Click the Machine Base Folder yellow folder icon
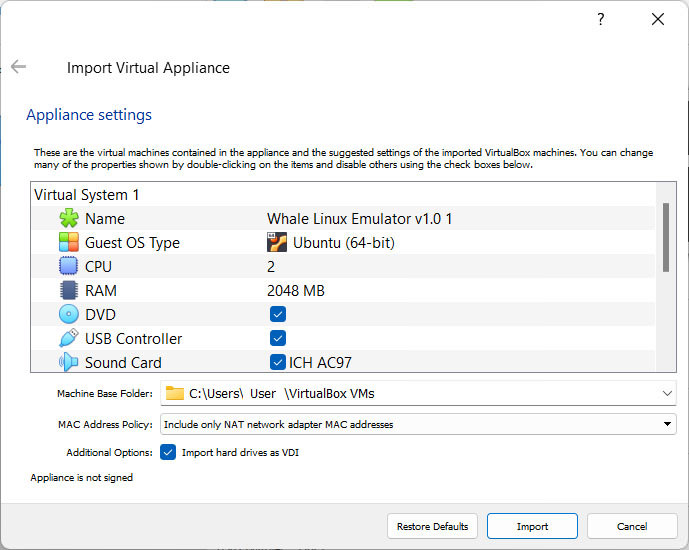This screenshot has width=689, height=550. tap(174, 393)
